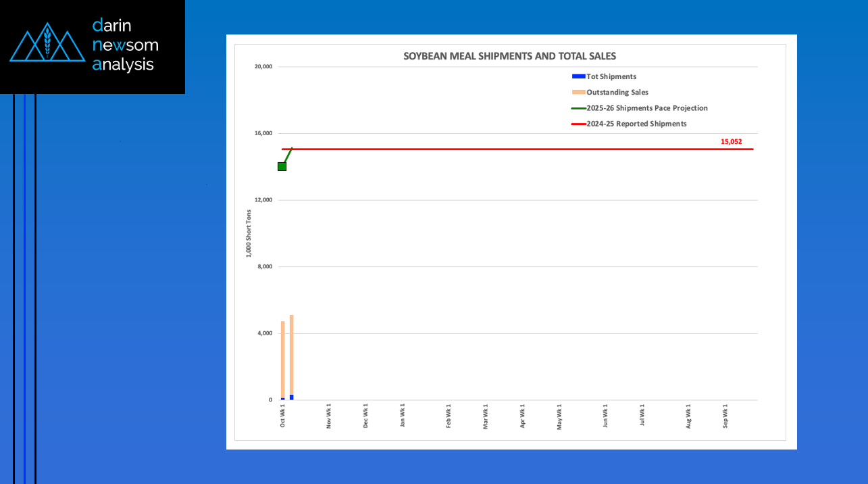Click the 'darin newsom analysis' brand text
The width and height of the screenshot is (868, 484).
pos(125,45)
